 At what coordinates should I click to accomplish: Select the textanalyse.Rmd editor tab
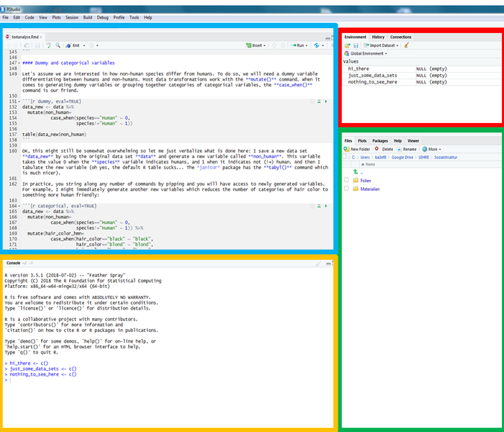(x=24, y=37)
